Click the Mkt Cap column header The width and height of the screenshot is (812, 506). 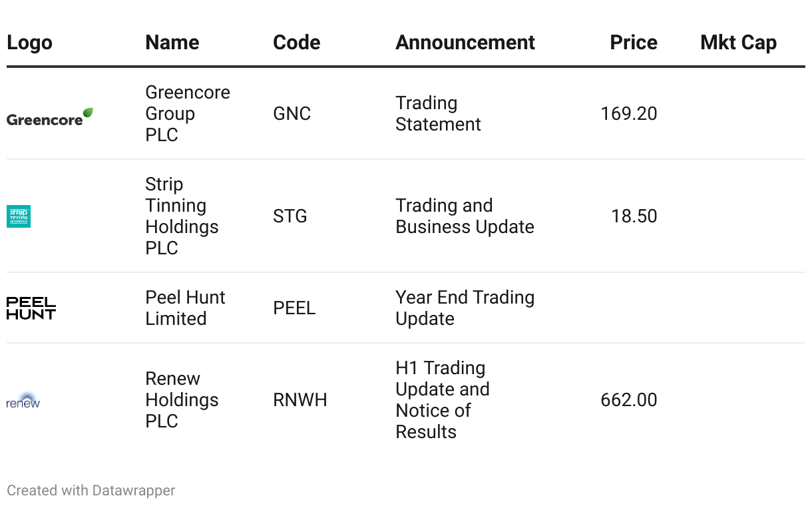click(738, 43)
